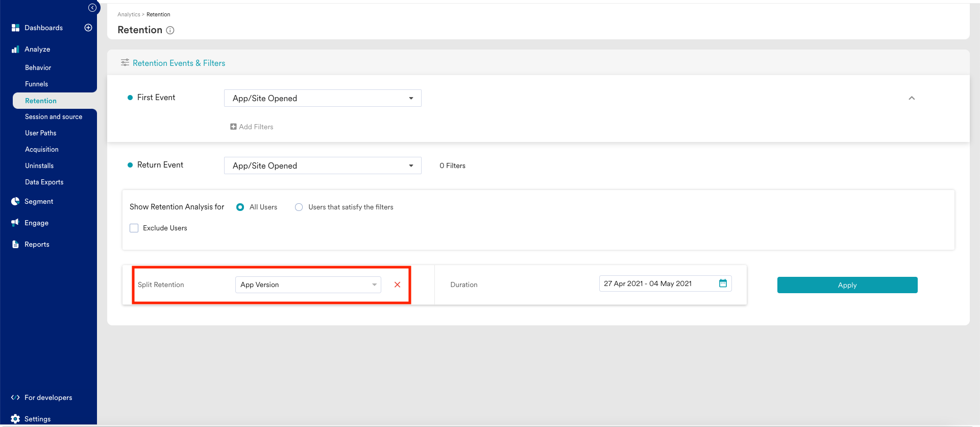
Task: Select the All Users radio button
Action: click(240, 207)
